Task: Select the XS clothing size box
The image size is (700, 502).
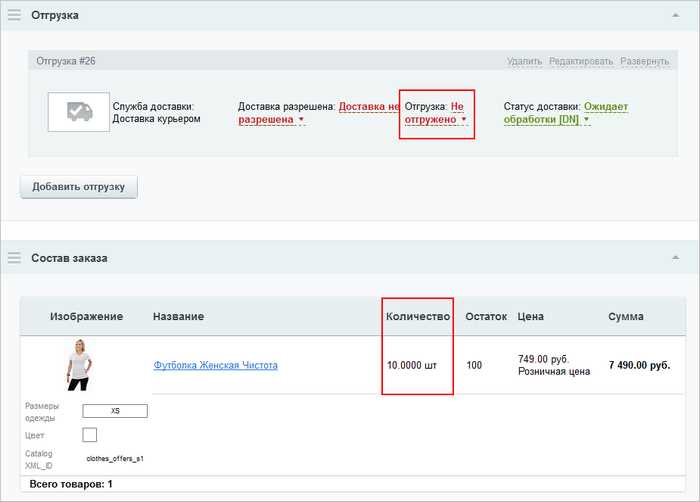Action: tap(115, 411)
